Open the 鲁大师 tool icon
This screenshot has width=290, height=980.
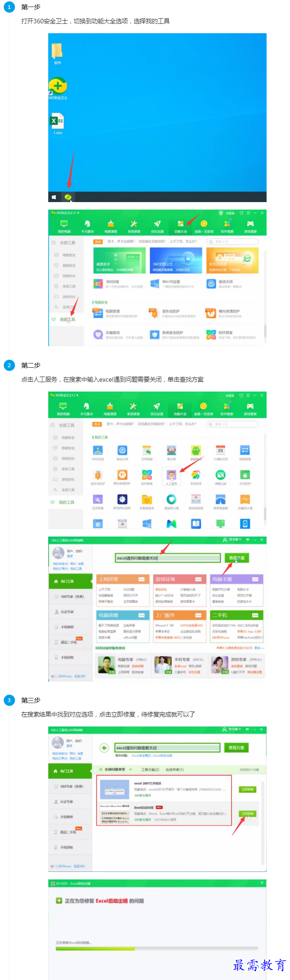click(x=171, y=450)
